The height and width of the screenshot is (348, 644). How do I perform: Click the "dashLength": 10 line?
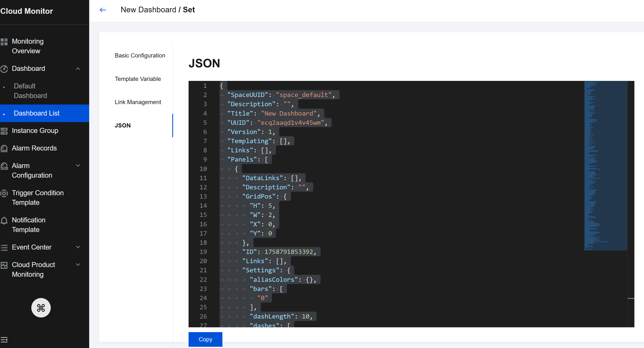[x=281, y=316]
